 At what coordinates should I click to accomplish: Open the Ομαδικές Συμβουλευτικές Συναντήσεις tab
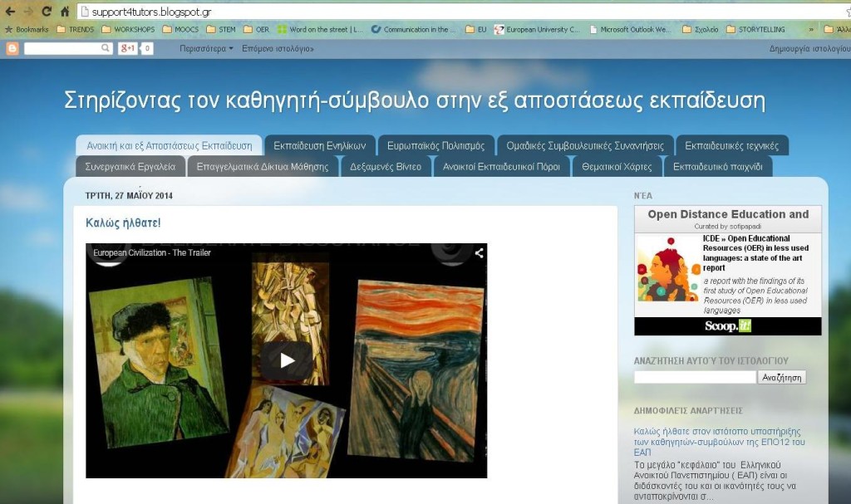[x=585, y=145]
